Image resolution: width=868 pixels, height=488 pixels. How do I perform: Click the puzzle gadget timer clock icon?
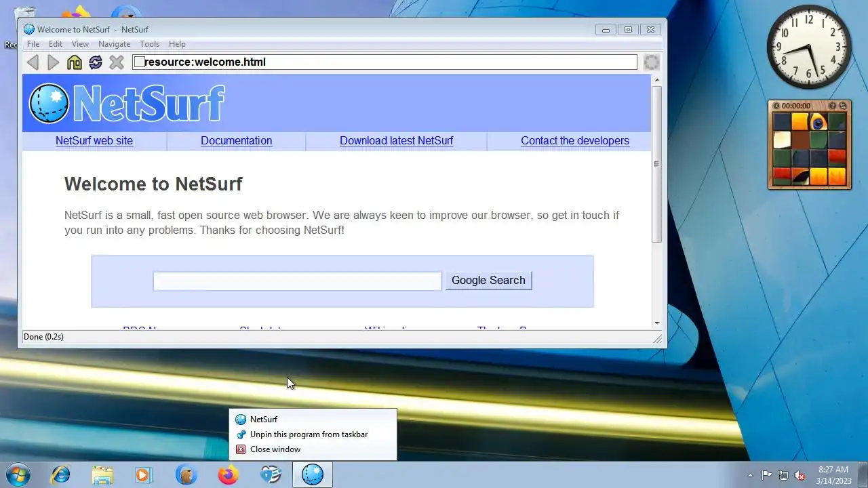pyautogui.click(x=777, y=106)
